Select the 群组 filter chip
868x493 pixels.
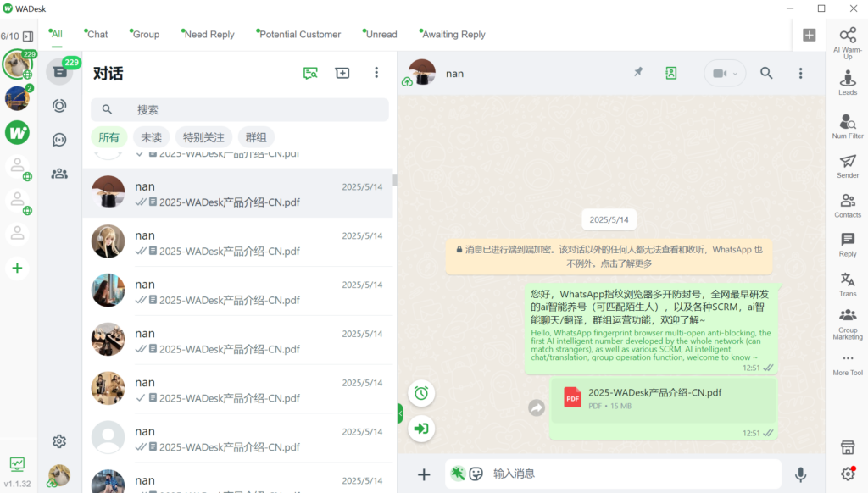pyautogui.click(x=256, y=137)
